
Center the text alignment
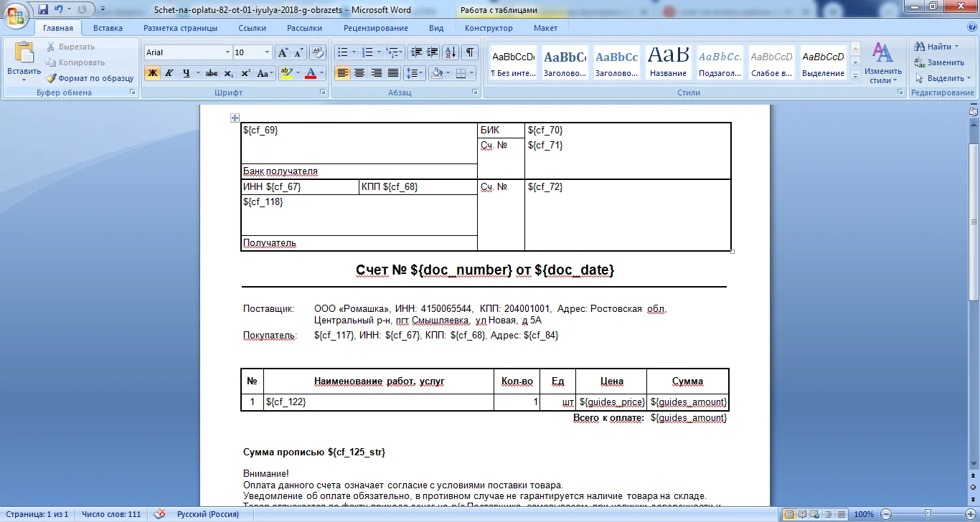pos(359,73)
